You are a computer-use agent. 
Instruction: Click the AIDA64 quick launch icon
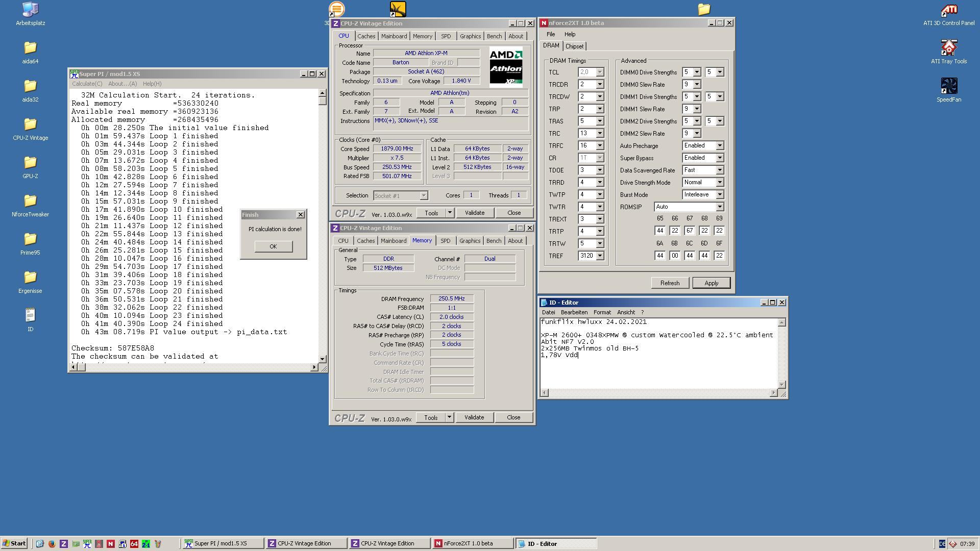[134, 544]
